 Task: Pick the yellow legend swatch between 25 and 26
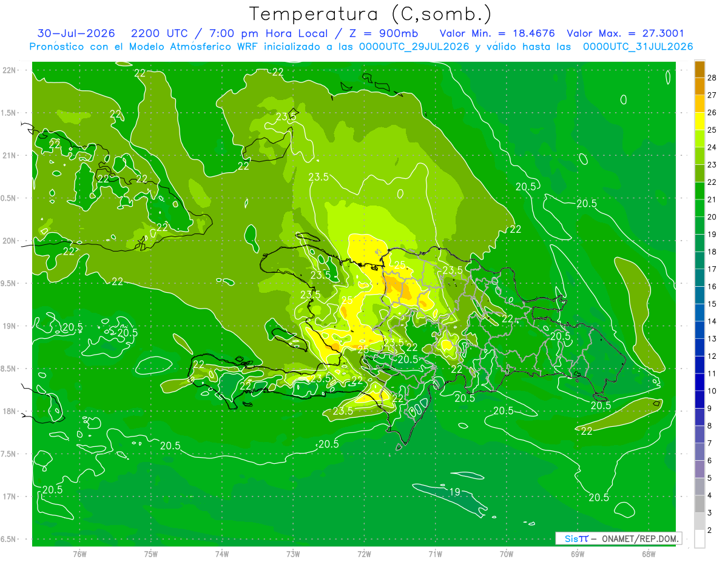point(699,121)
